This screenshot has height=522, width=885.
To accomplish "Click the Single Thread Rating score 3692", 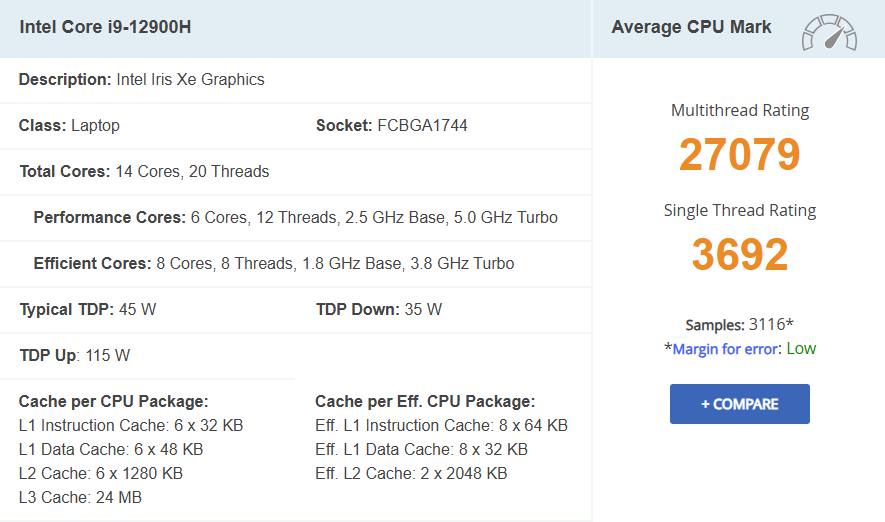I will pyautogui.click(x=740, y=255).
